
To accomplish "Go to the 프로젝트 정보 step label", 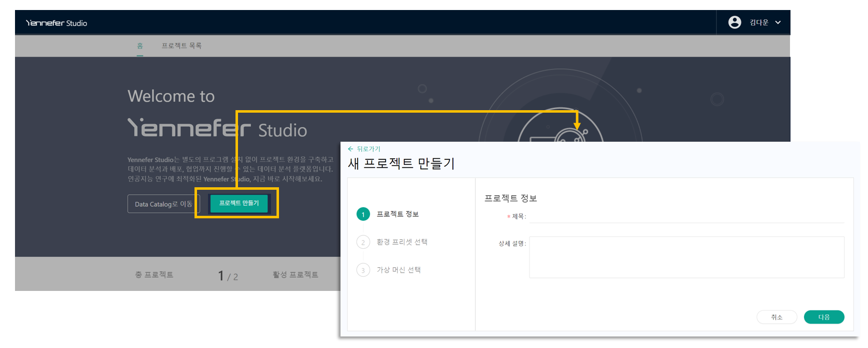I will pyautogui.click(x=397, y=214).
